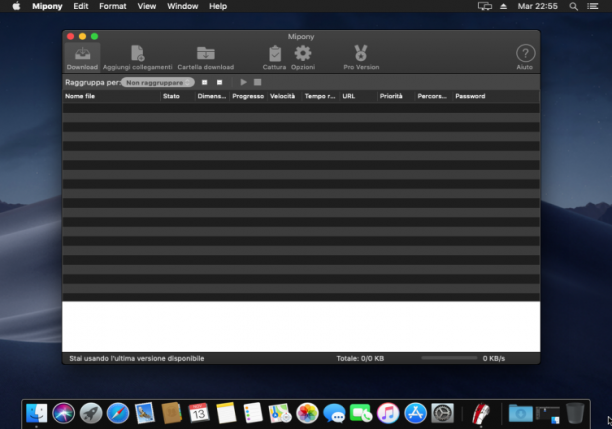Open Reminders from the Dock
The image size is (612, 429).
pyautogui.click(x=253, y=413)
